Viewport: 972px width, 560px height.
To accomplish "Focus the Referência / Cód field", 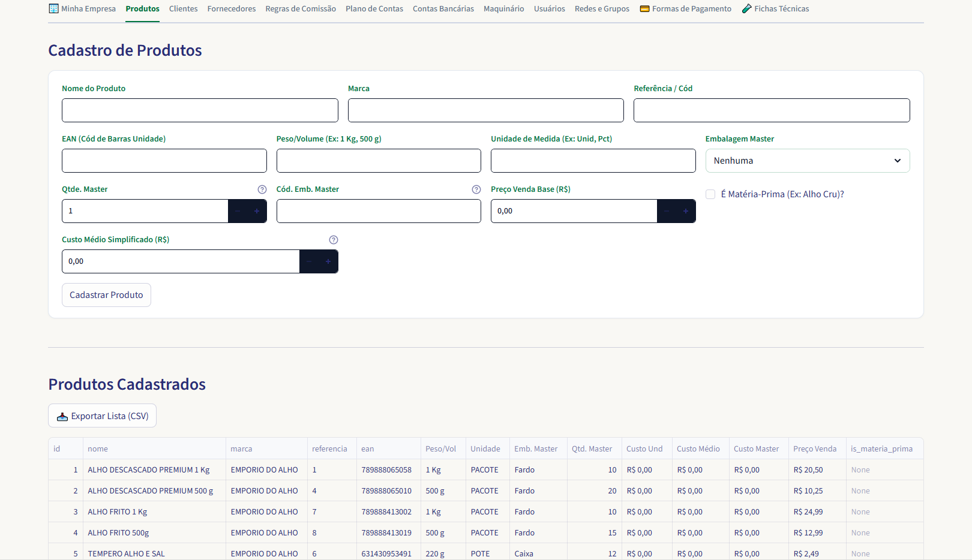I will [x=772, y=110].
